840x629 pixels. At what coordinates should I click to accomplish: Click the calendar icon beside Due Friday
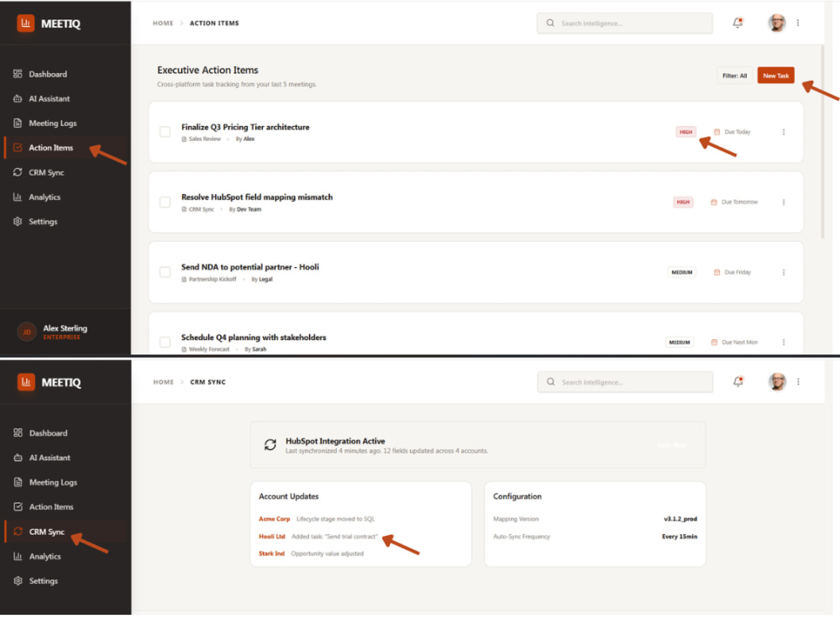717,272
